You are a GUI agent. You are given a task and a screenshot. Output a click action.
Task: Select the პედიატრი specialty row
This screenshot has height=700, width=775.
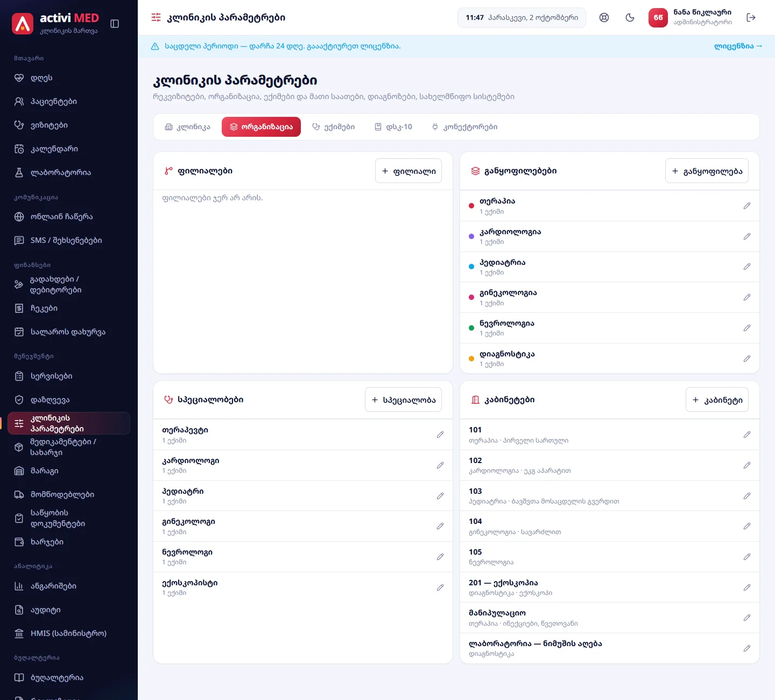(x=303, y=496)
